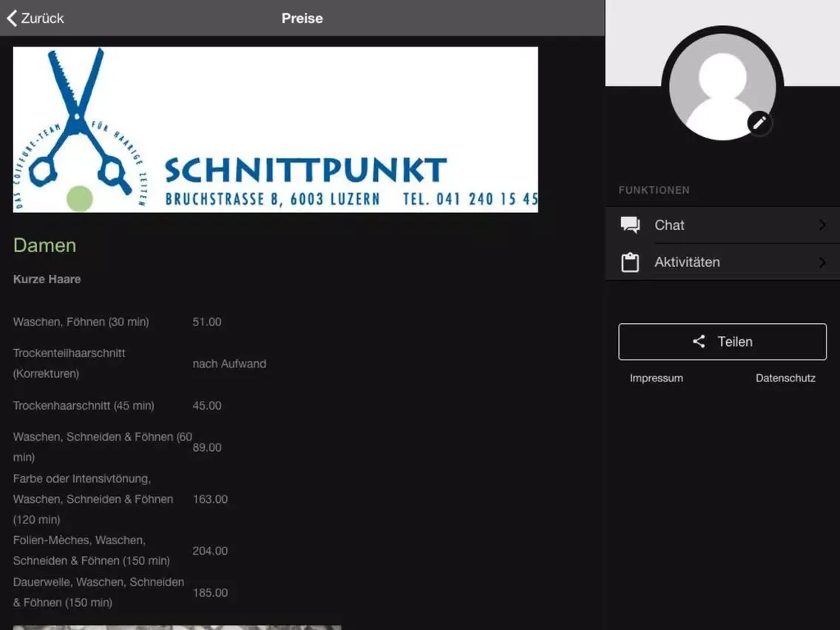Select Trockenteilhaarschnitt (Korrekturen) row text
Viewport: 840px width, 630px height.
point(69,363)
